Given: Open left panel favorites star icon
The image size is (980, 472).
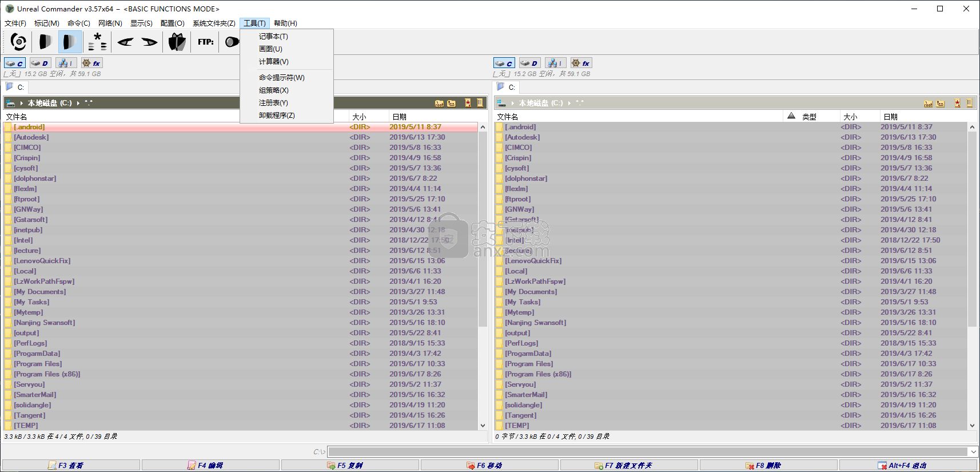Looking at the screenshot, I should point(468,103).
